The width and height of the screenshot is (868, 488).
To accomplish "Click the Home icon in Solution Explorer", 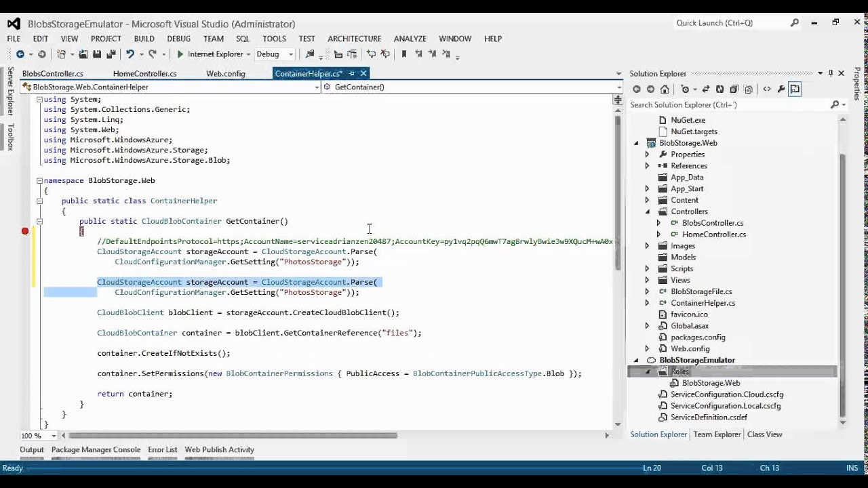I will point(665,89).
